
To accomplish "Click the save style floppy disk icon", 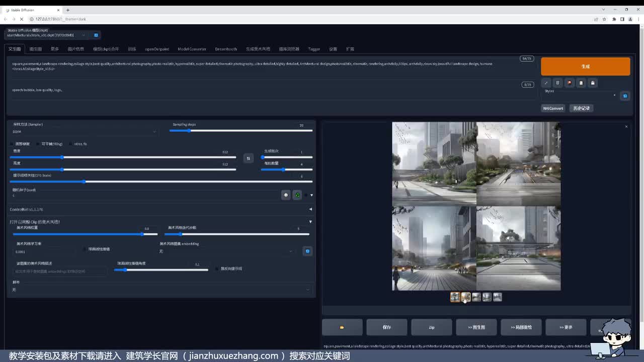I will tap(593, 83).
